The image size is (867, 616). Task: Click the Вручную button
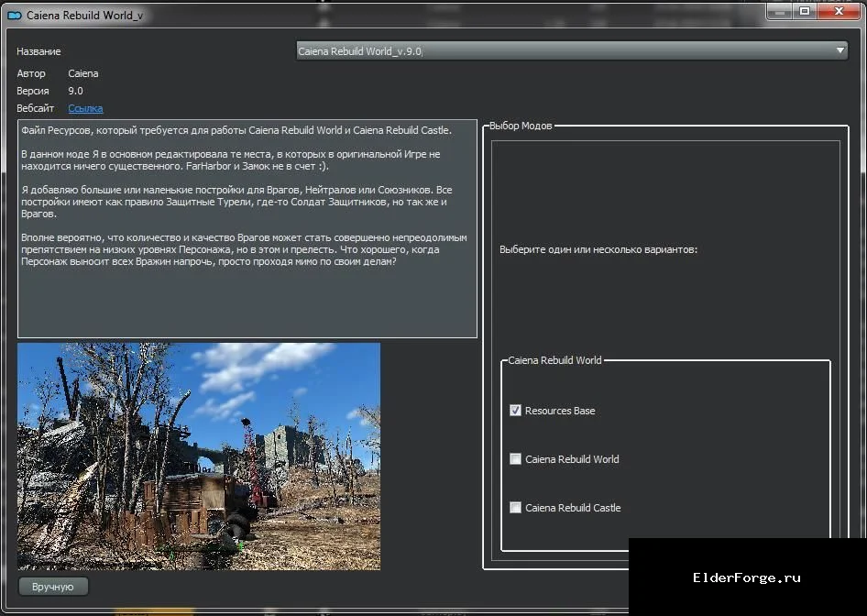[53, 587]
